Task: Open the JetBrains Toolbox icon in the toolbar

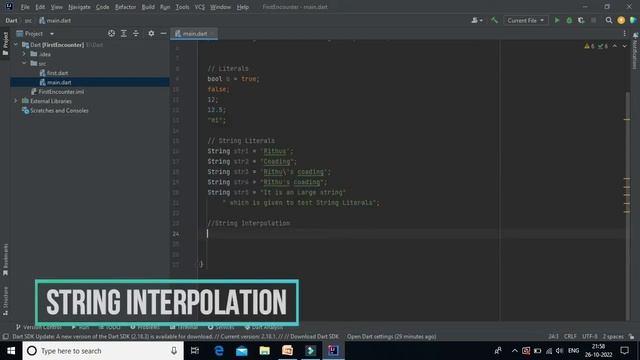Action: pos(633,20)
